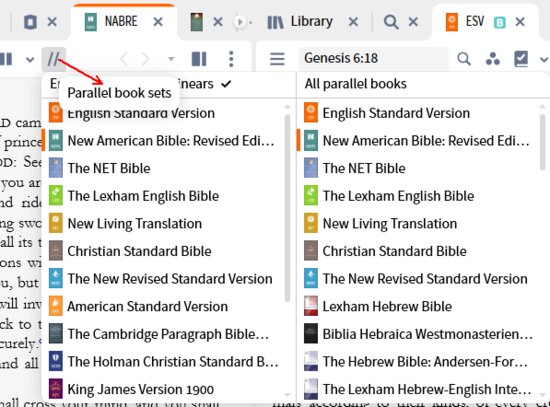Image resolution: width=550 pixels, height=407 pixels.
Task: Close the NABRE tab
Action: 158,22
